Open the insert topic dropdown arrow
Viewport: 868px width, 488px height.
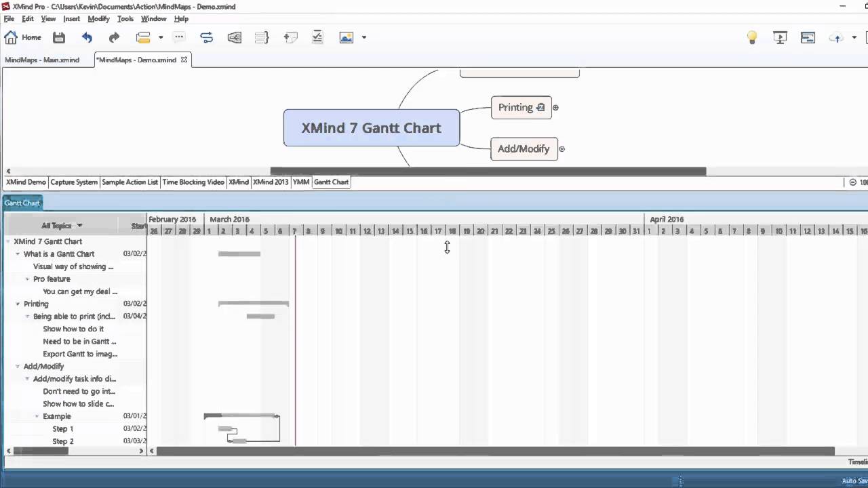161,37
